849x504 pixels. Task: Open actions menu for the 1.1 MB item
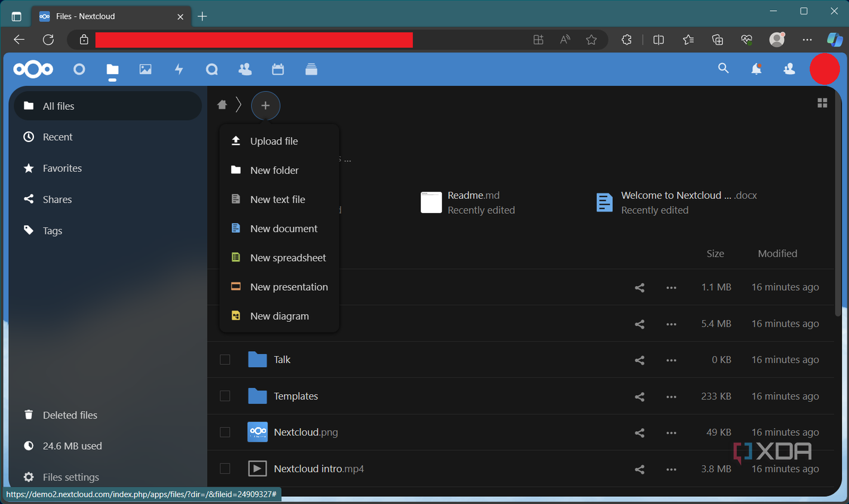pos(671,287)
